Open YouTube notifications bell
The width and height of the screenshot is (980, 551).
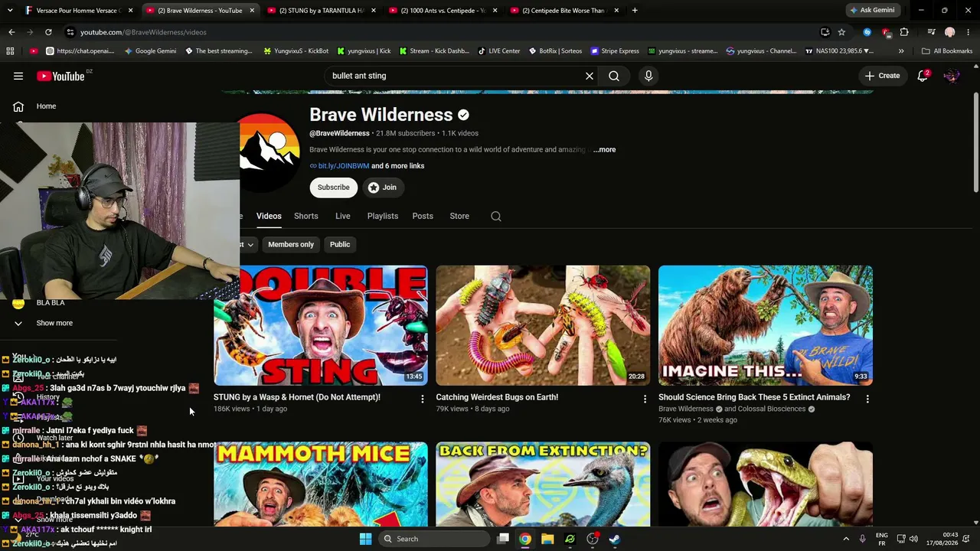923,76
